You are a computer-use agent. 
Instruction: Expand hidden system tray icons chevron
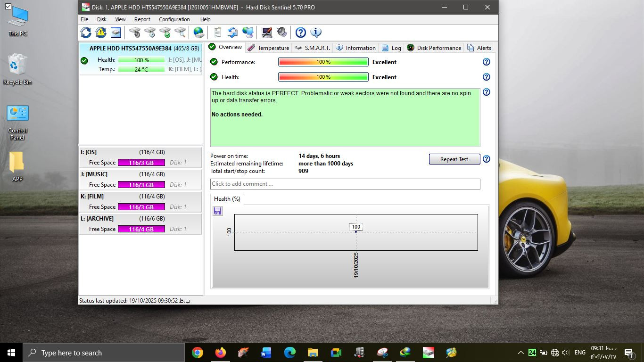click(x=520, y=353)
